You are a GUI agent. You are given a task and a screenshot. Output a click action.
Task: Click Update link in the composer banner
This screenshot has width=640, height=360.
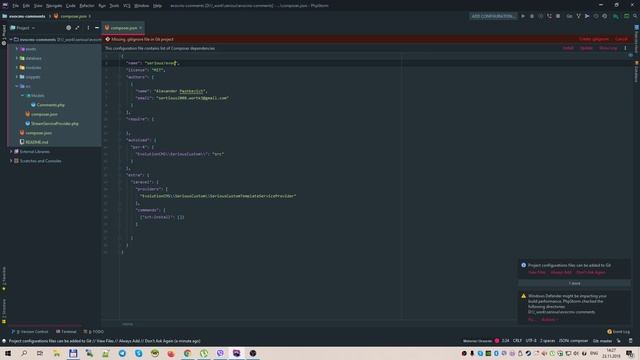pos(586,48)
